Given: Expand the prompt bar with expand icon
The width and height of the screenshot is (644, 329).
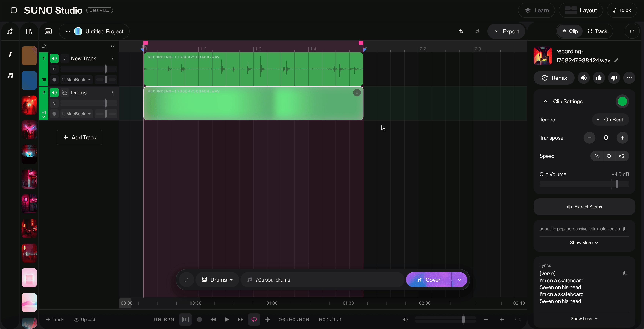Looking at the screenshot, I should tap(187, 280).
